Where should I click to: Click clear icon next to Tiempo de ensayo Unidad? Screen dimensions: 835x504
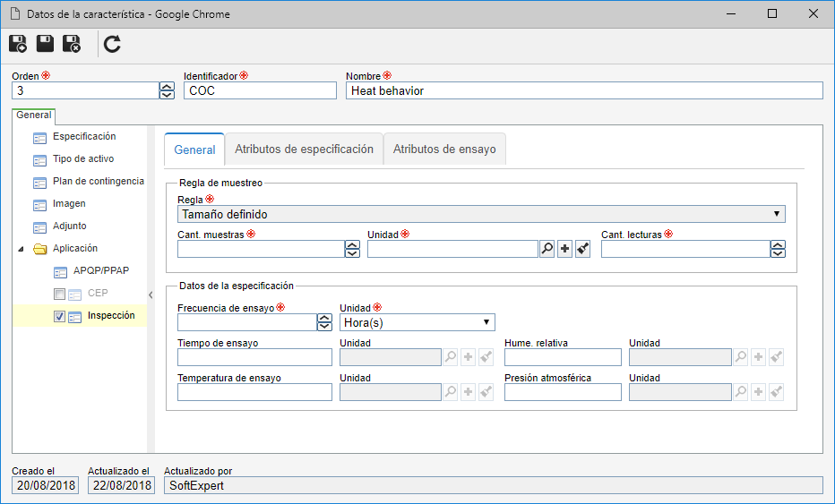[486, 357]
